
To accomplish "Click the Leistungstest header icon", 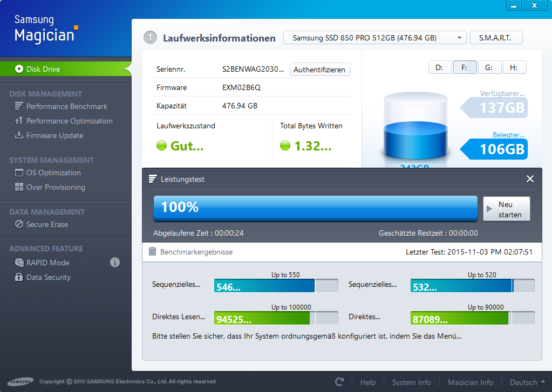I will 152,179.
